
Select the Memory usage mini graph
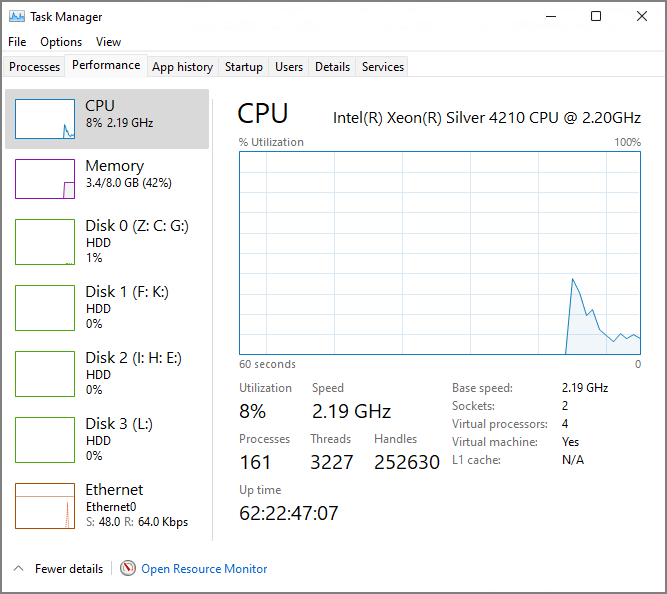click(x=45, y=179)
